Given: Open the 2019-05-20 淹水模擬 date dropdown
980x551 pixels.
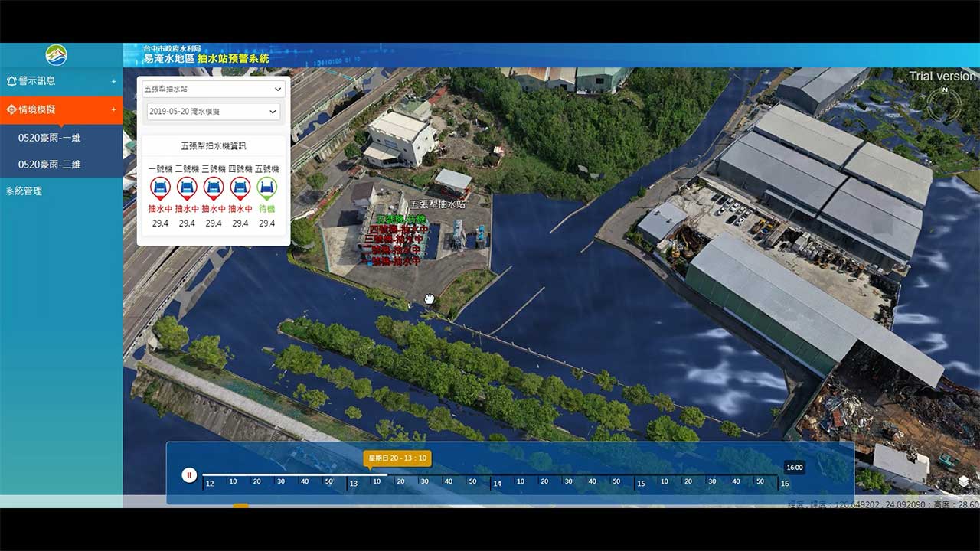Looking at the screenshot, I should [214, 112].
